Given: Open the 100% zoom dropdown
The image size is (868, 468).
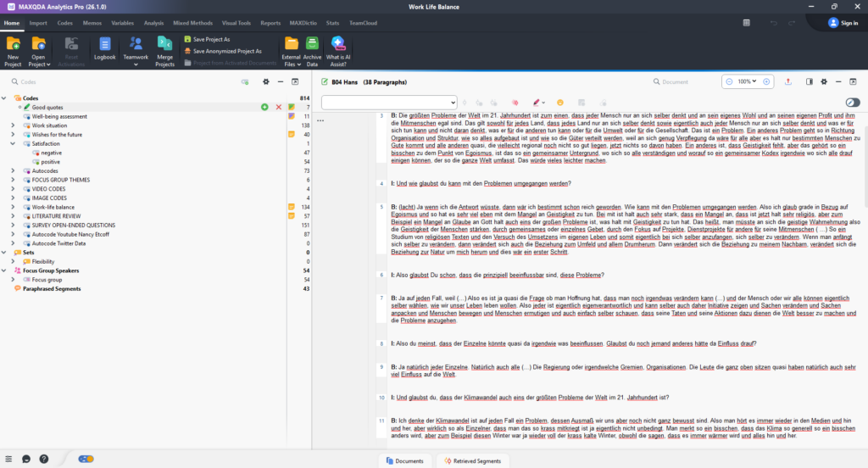Looking at the screenshot, I should (x=748, y=81).
